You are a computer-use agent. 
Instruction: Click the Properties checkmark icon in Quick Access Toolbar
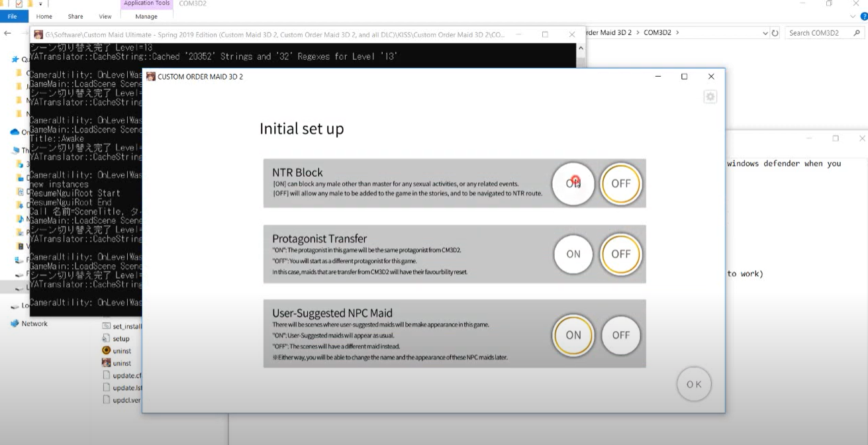[19, 4]
